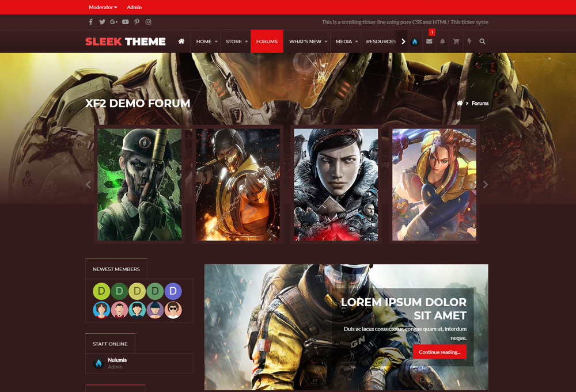Click the home icon in navigation bar
The height and width of the screenshot is (392, 576).
[x=181, y=41]
